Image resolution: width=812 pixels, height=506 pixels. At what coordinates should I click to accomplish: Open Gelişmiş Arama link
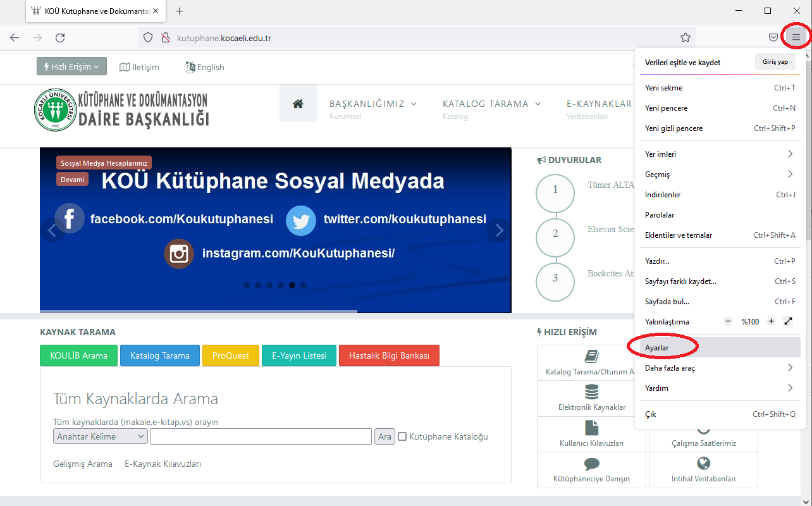point(83,464)
